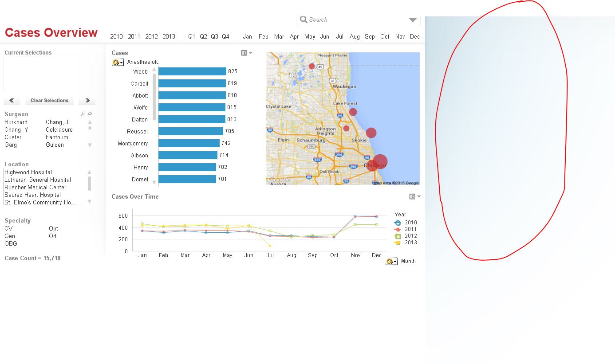This screenshot has width=615, height=364.
Task: Select year 2010 in the top selector
Action: (117, 36)
